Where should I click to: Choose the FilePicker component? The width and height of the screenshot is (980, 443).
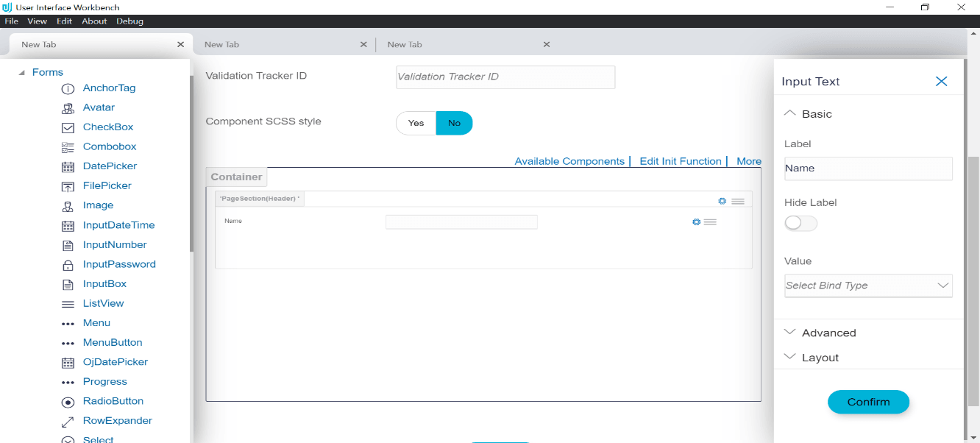(108, 185)
